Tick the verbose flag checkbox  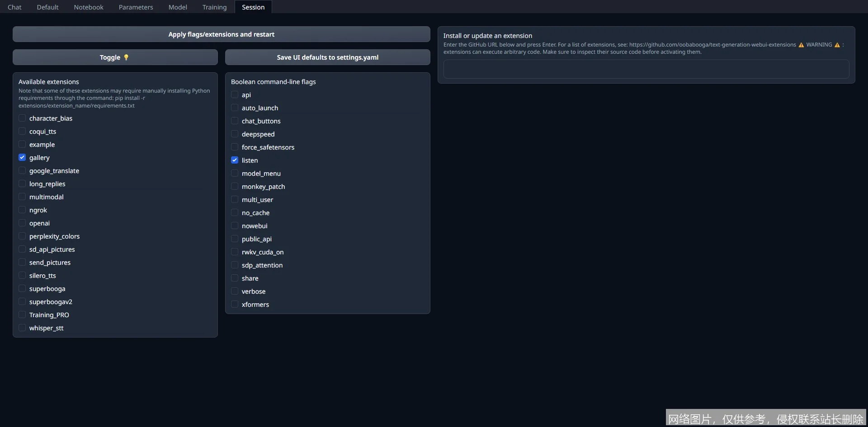(235, 291)
